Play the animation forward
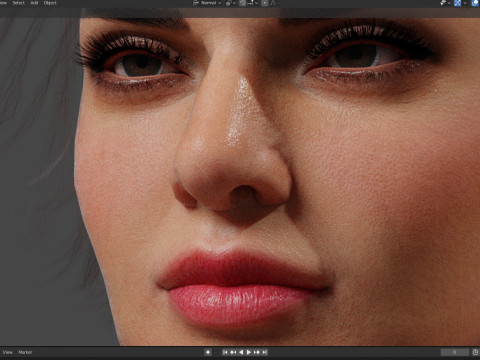The image size is (480, 360). 249,352
